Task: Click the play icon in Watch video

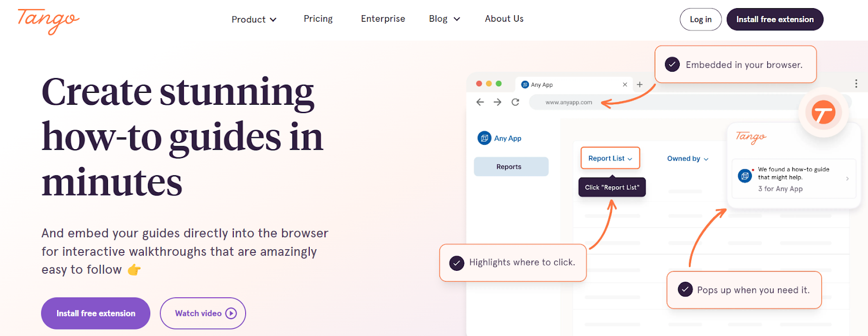Action: click(x=231, y=313)
